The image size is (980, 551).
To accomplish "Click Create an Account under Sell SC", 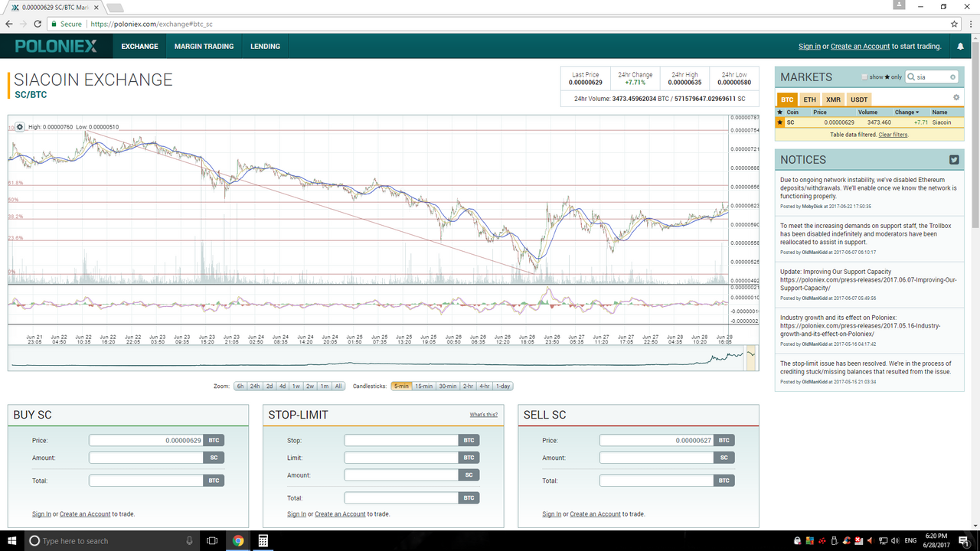I will [596, 514].
